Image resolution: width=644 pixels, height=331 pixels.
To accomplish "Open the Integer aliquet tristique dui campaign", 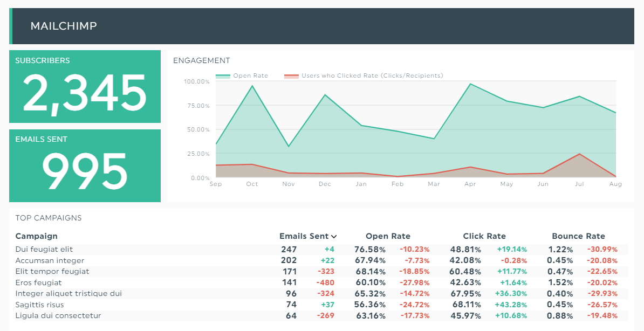I will click(68, 294).
